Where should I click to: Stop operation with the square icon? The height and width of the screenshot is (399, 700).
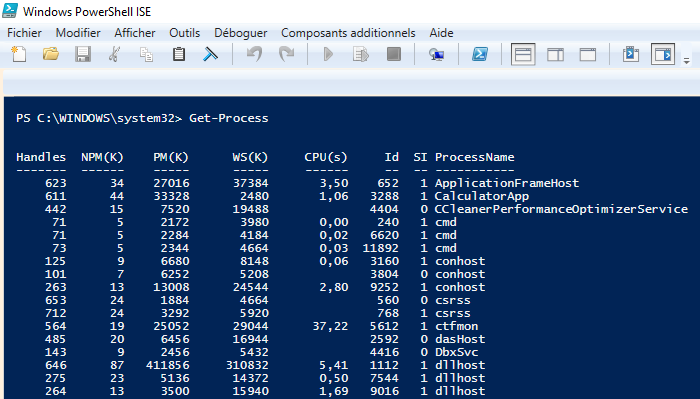(394, 54)
